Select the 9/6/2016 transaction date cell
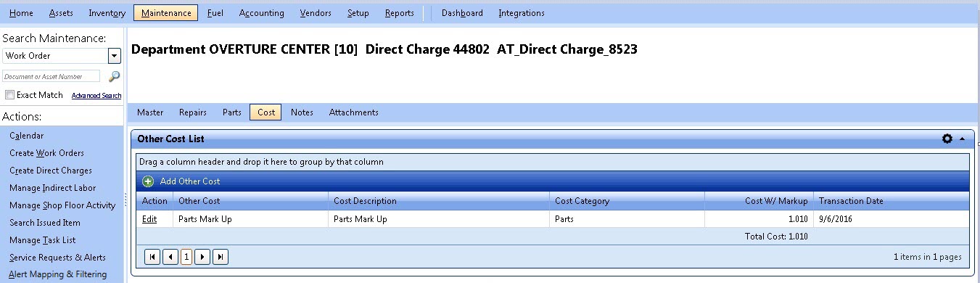The height and width of the screenshot is (283, 980). [891, 218]
